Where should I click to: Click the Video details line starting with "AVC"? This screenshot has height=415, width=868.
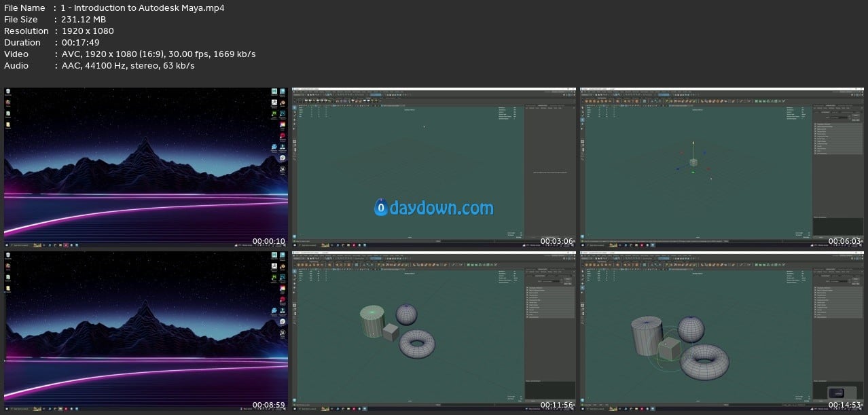pyautogui.click(x=158, y=54)
